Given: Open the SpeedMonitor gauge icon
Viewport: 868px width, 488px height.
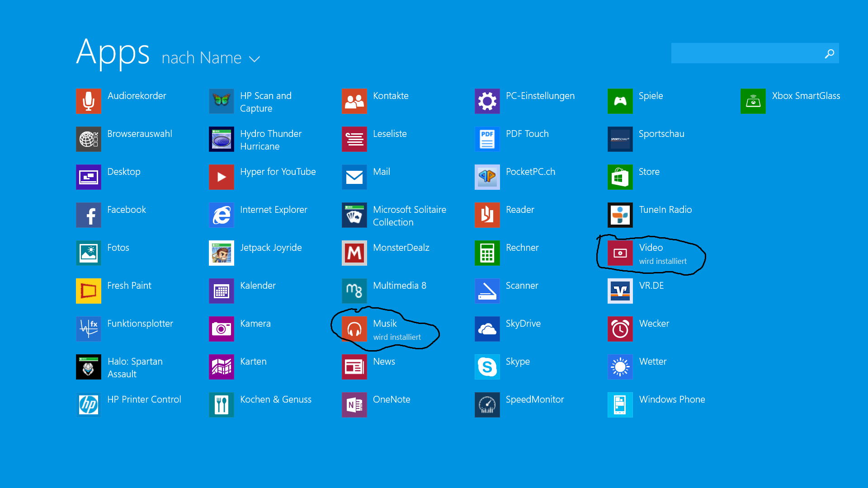Looking at the screenshot, I should point(487,405).
